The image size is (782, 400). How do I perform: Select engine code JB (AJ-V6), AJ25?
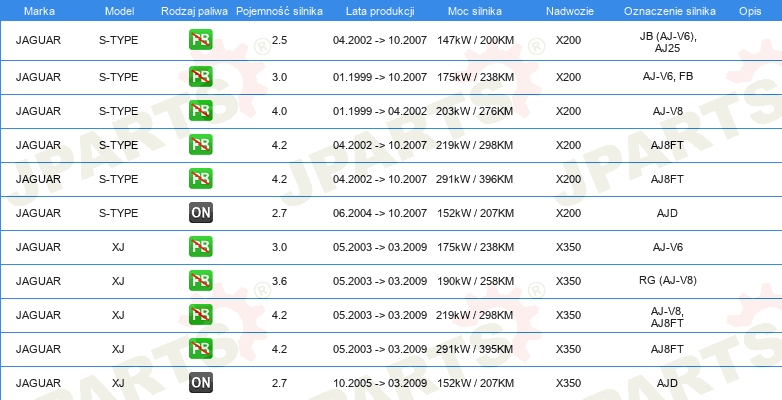pyautogui.click(x=667, y=42)
